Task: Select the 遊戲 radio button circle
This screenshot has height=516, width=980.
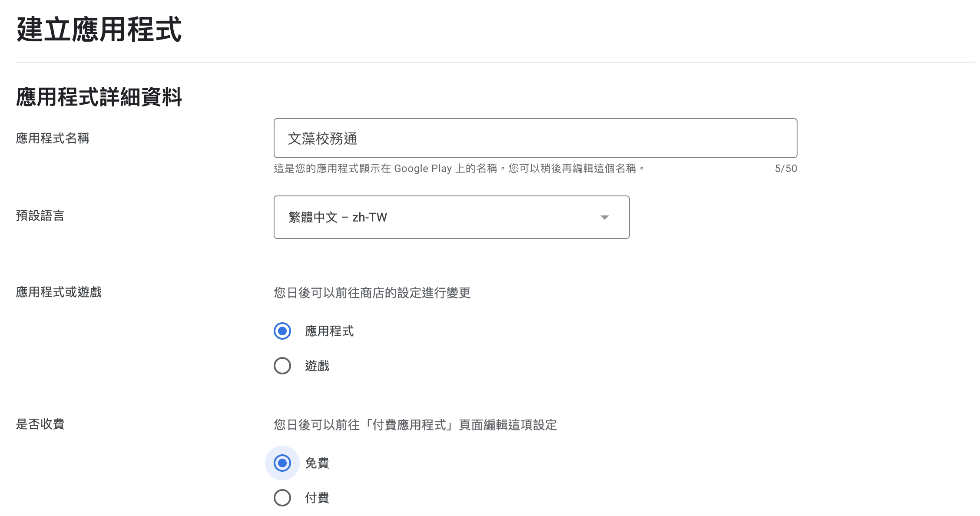Action: click(282, 366)
